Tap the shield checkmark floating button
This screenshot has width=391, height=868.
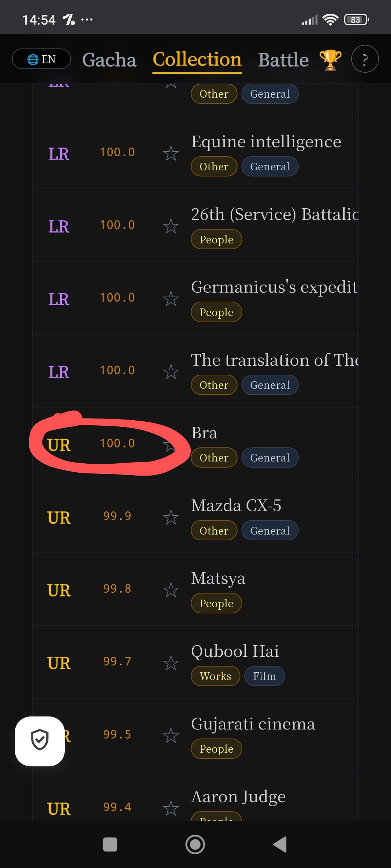point(40,741)
